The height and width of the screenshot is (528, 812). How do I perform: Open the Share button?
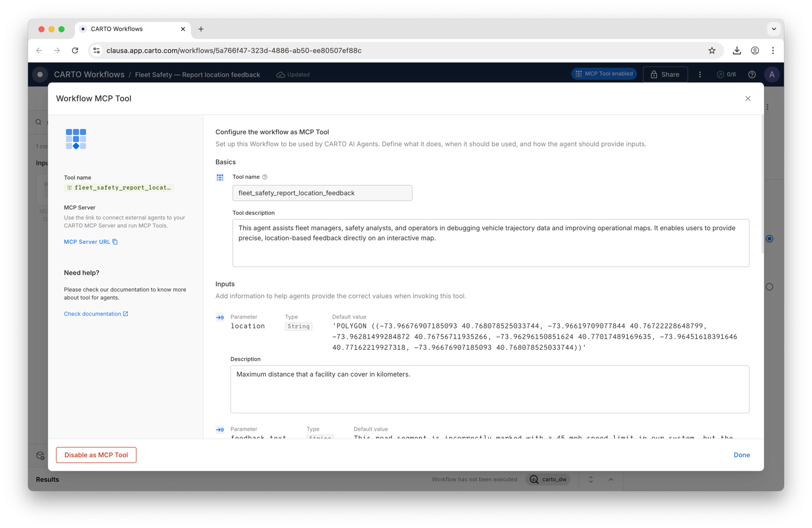tap(665, 75)
